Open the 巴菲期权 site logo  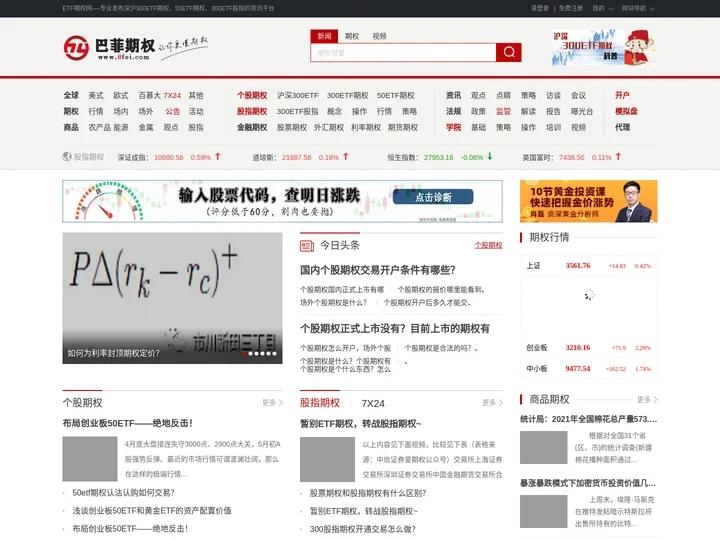point(136,48)
